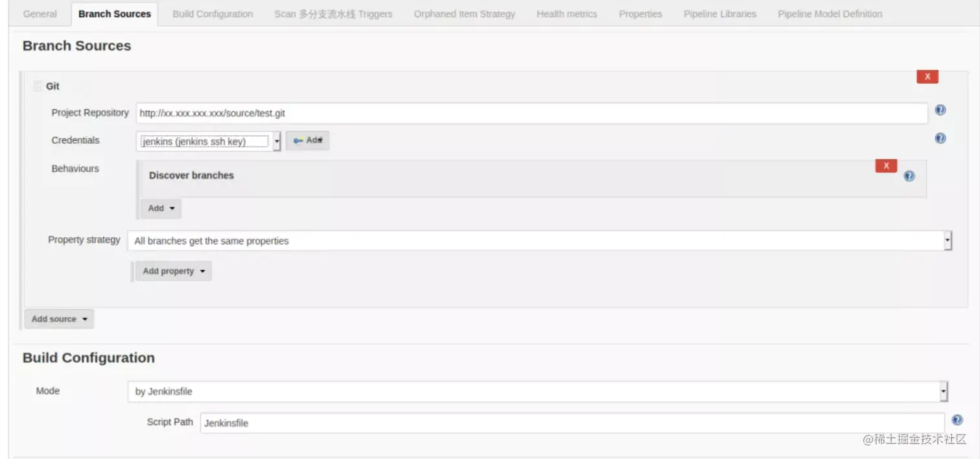Select the Branch Sources tab

[x=115, y=14]
